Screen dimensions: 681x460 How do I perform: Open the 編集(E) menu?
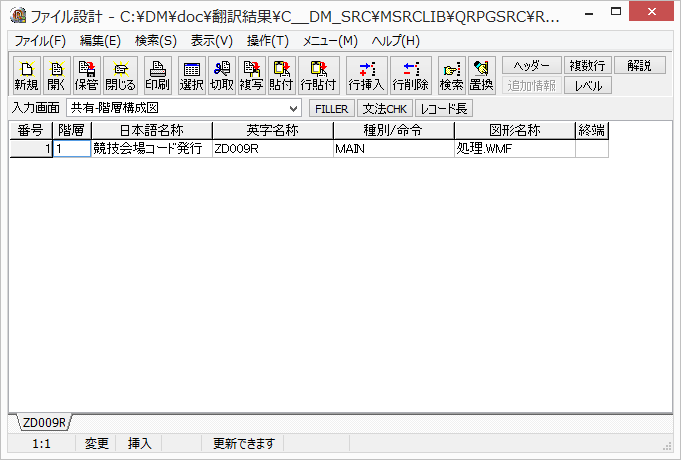tap(100, 41)
